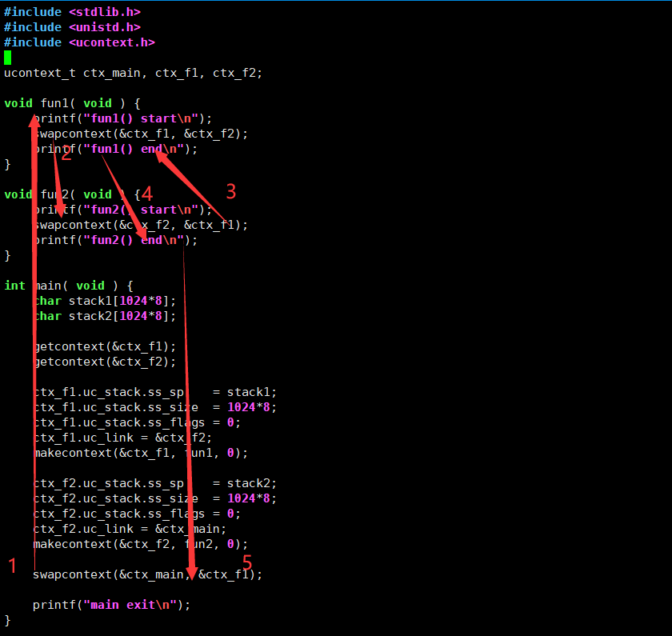Viewport: 672px width, 636px height.
Task: Click the #include <stdlib.h> directive
Action: coord(72,11)
